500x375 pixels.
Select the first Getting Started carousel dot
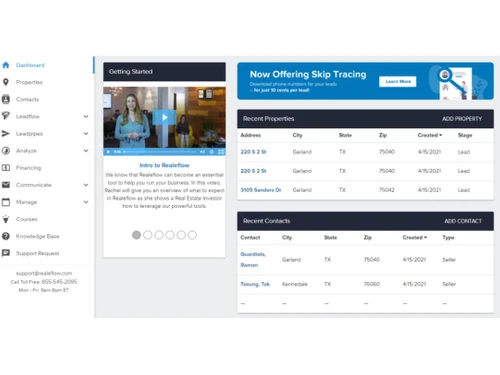point(136,235)
